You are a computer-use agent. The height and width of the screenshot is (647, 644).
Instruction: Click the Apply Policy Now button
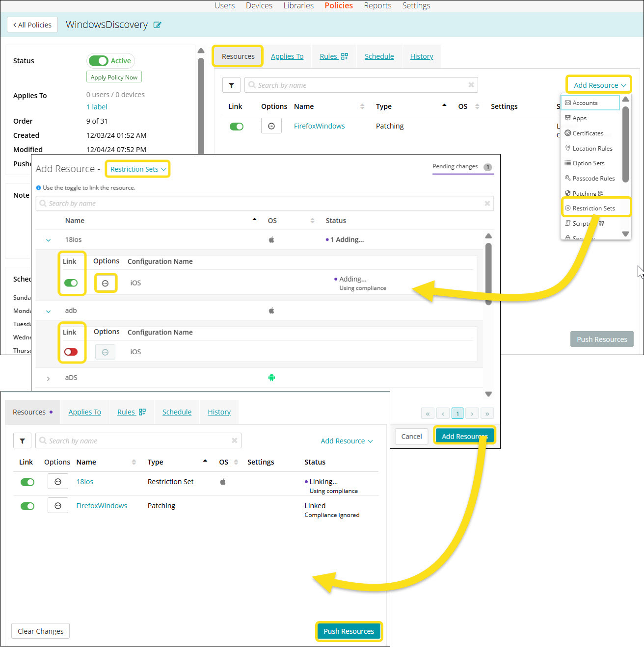pyautogui.click(x=114, y=78)
